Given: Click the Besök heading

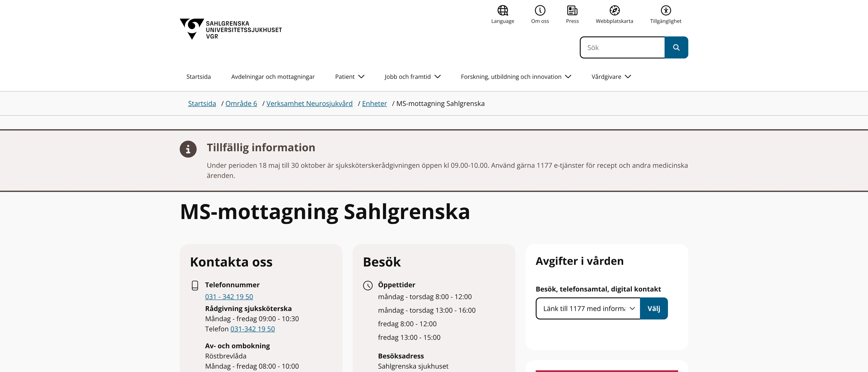Looking at the screenshot, I should [x=382, y=262].
